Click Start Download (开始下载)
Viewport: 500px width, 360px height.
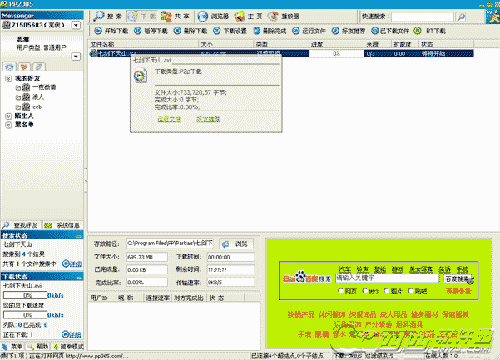point(111,31)
